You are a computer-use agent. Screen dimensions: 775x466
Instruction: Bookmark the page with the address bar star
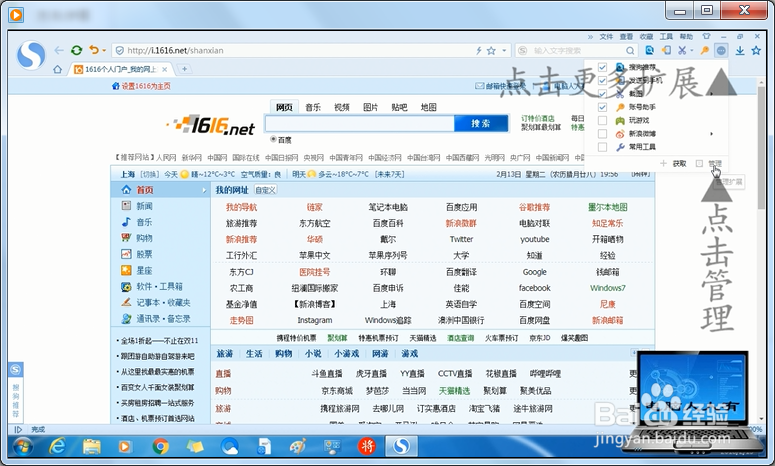coord(491,50)
